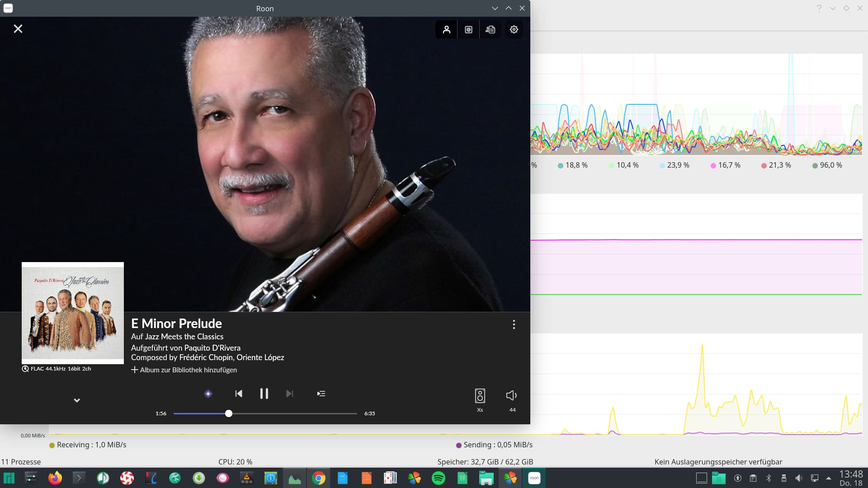Viewport: 868px width, 488px height.
Task: Click the 'CPU: 20 %' status entry
Action: (235, 462)
